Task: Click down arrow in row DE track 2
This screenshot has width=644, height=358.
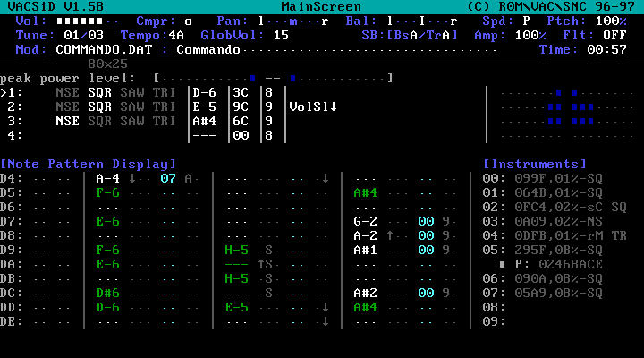Action: [x=326, y=322]
